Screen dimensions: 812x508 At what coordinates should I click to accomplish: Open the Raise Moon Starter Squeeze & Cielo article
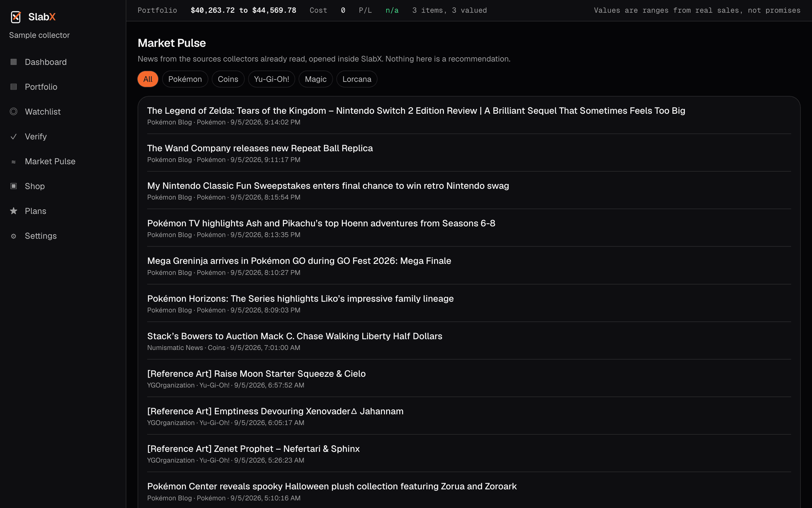tap(256, 374)
